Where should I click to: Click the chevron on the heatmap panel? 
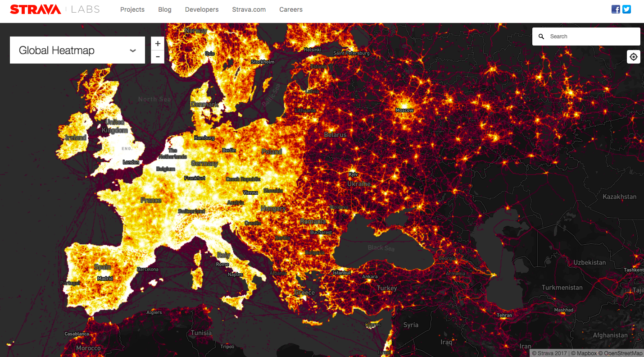click(x=133, y=50)
